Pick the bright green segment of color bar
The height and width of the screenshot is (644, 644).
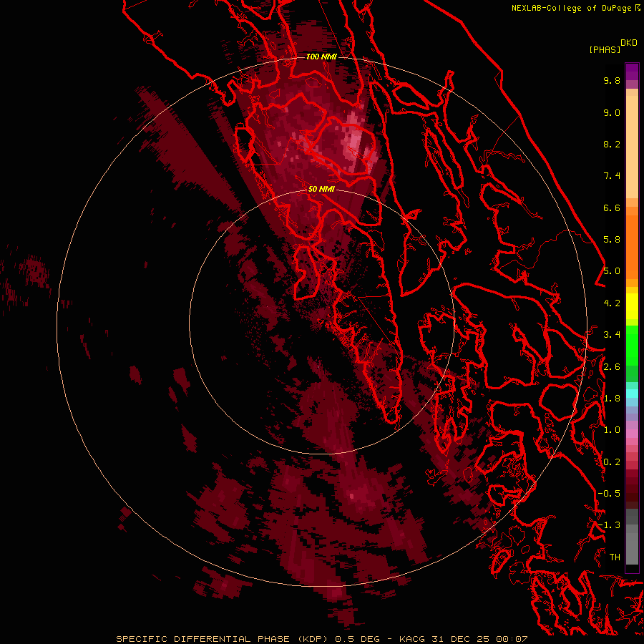point(632,344)
